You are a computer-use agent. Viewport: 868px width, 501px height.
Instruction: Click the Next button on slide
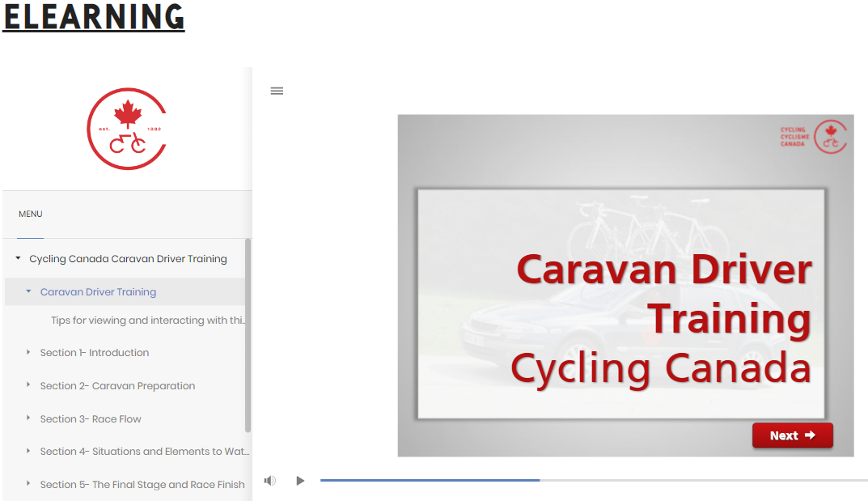(792, 435)
